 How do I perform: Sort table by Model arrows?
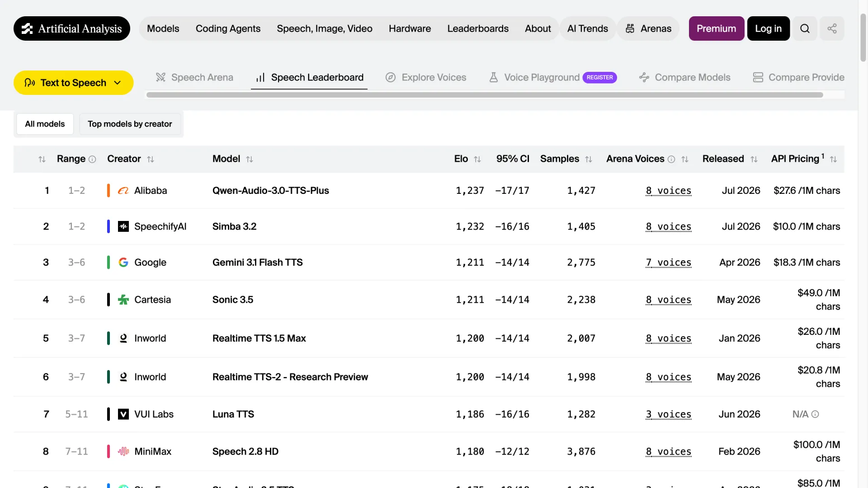click(x=250, y=159)
